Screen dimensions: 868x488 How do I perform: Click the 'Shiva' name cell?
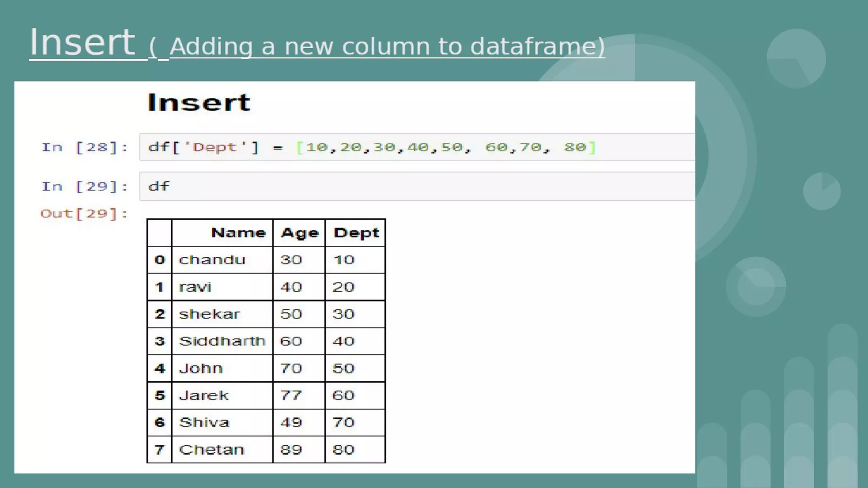click(x=204, y=422)
